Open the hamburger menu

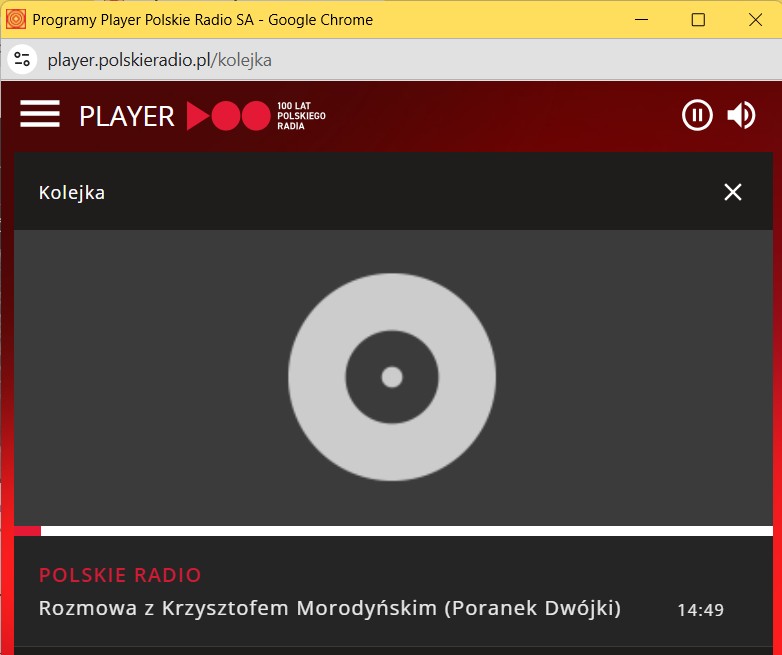(x=40, y=114)
